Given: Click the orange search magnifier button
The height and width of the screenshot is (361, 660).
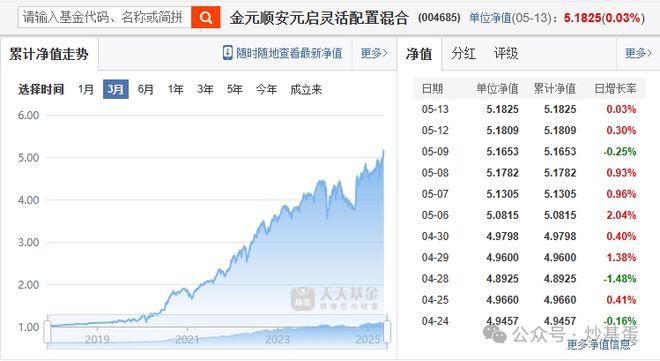Looking at the screenshot, I should point(205,17).
